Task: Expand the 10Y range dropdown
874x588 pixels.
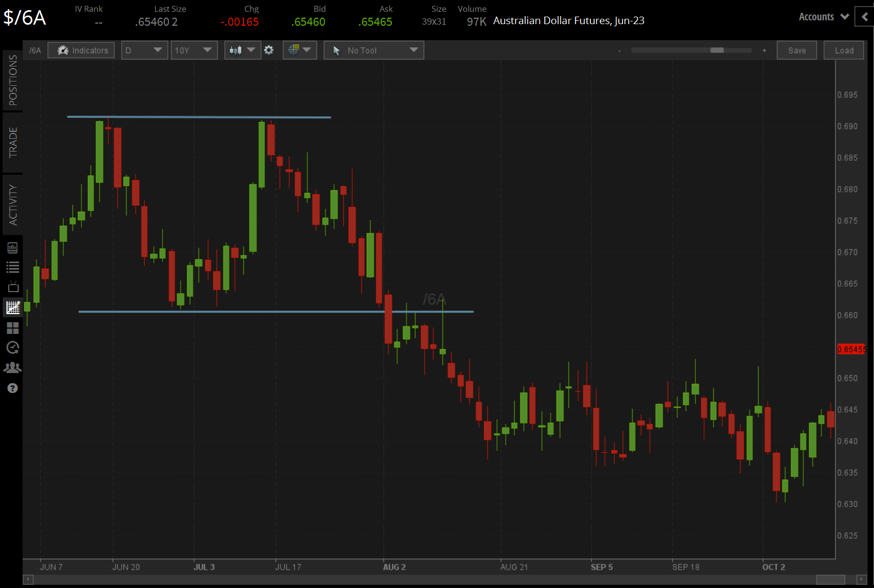Action: click(194, 50)
